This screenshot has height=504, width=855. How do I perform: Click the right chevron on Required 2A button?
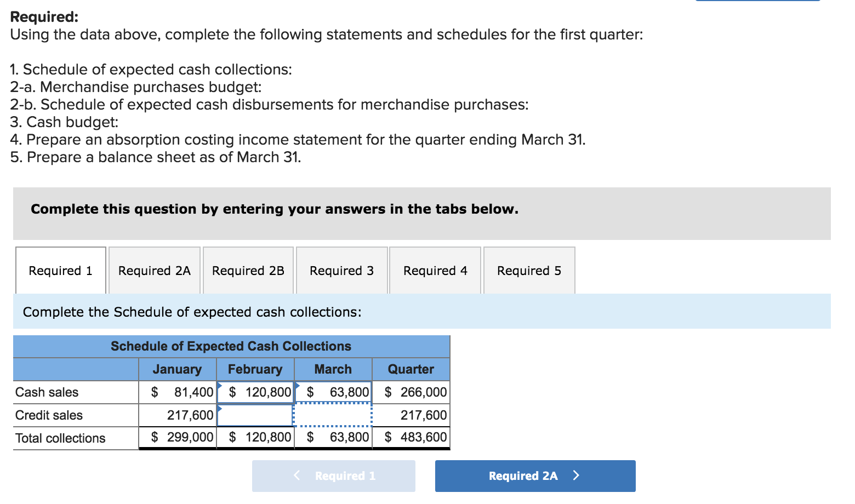click(x=577, y=476)
